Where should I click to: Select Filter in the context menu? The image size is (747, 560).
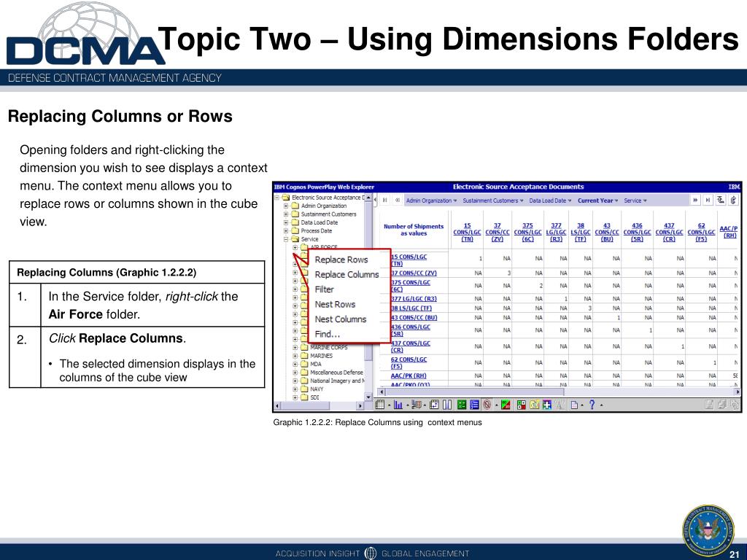(324, 289)
